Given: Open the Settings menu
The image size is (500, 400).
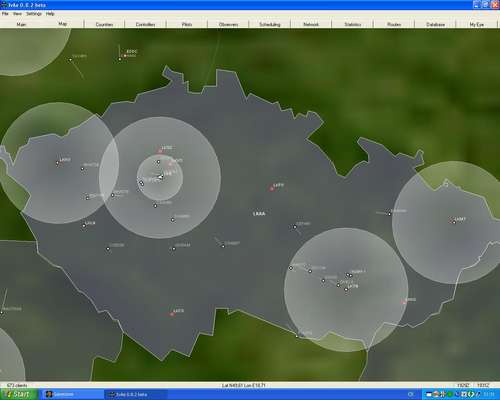Looking at the screenshot, I should (34, 14).
